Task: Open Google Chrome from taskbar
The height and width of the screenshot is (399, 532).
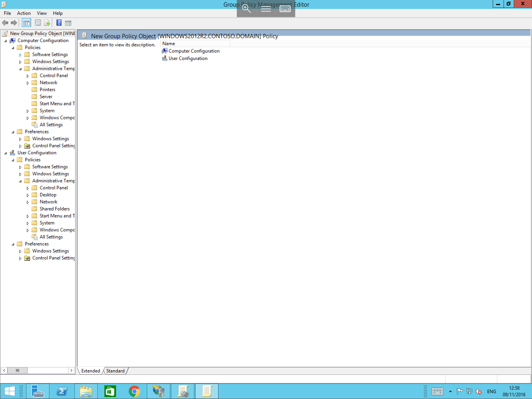Action: click(x=134, y=391)
